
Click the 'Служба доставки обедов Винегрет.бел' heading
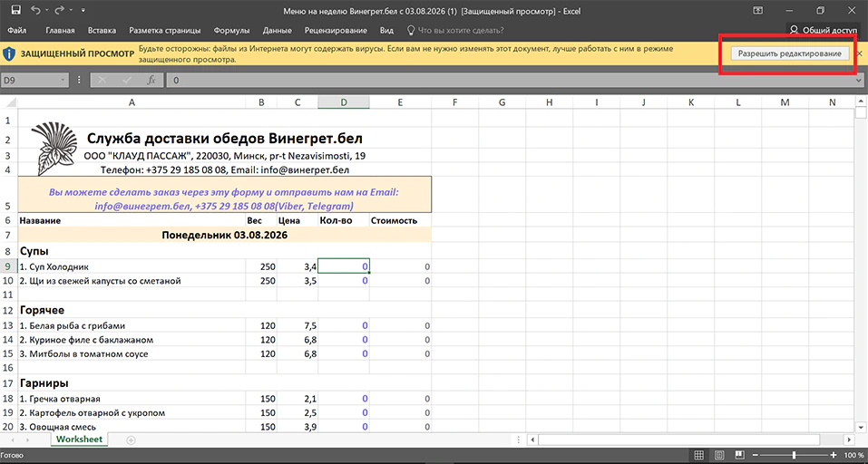click(225, 137)
